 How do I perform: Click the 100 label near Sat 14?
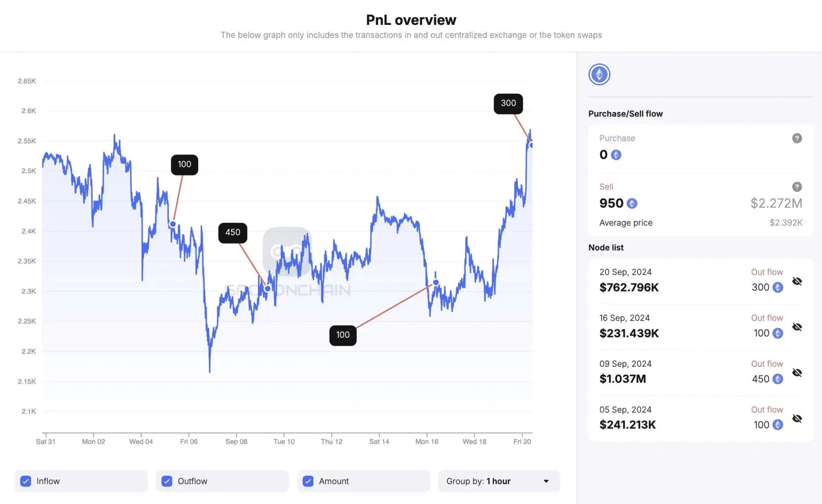point(343,335)
